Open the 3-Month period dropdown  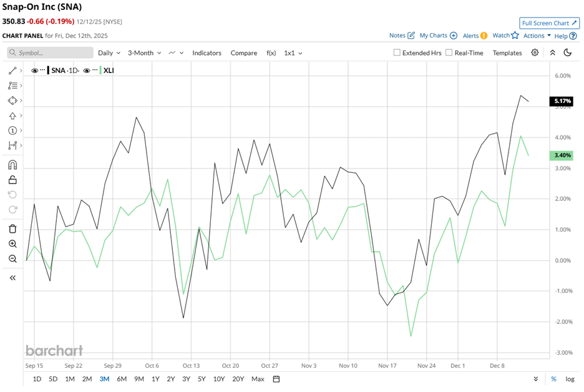[x=145, y=53]
